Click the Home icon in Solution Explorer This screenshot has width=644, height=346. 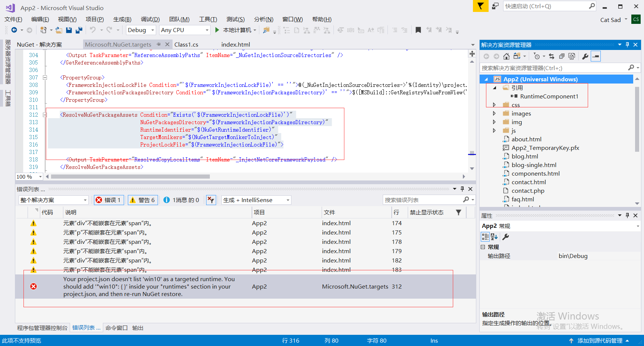click(506, 56)
